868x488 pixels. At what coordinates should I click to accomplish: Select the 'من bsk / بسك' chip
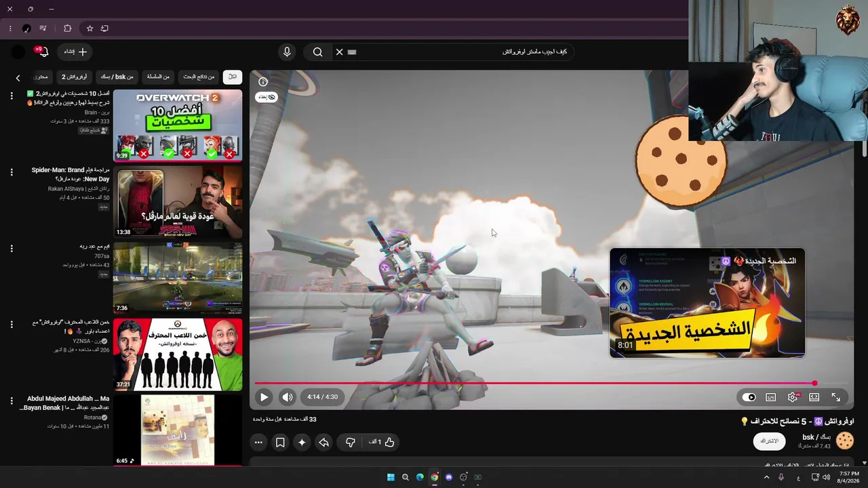(117, 77)
